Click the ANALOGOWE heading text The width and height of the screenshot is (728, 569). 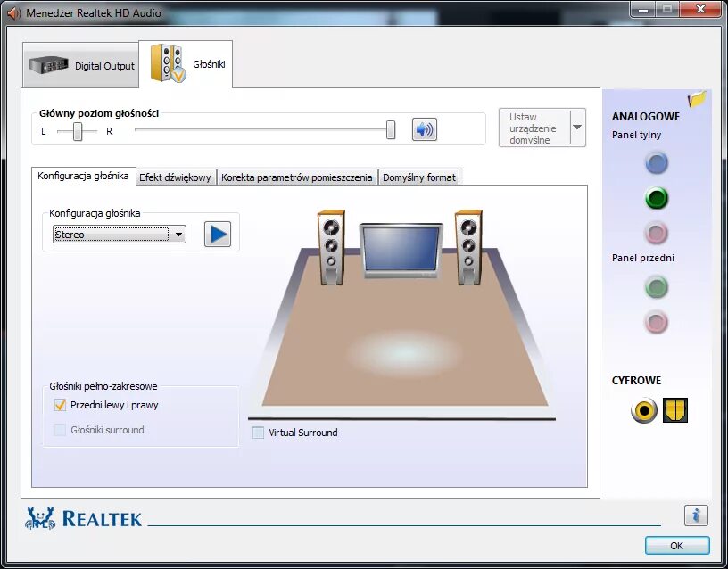[646, 117]
